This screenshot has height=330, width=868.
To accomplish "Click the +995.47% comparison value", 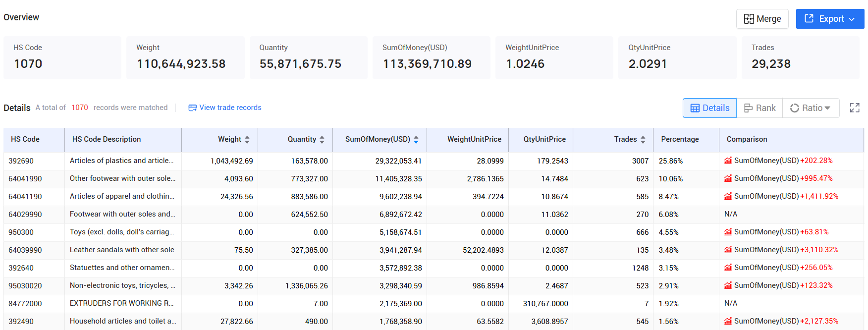I will coord(816,178).
